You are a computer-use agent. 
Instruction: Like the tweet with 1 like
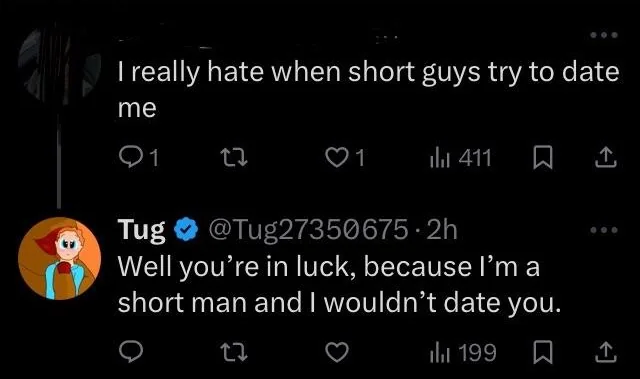point(344,157)
